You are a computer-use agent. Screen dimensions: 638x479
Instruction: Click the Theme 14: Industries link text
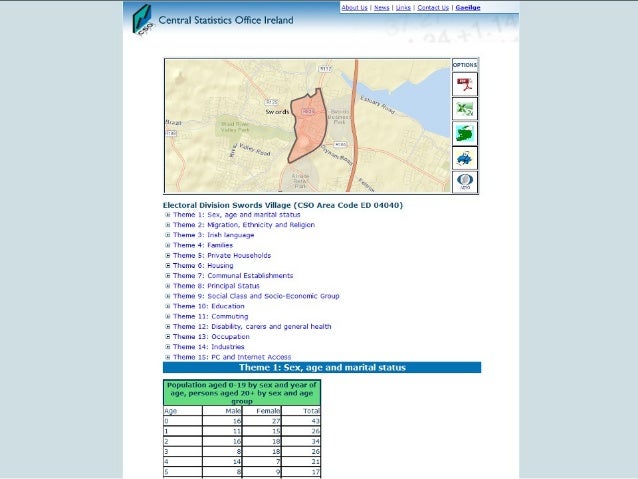[x=209, y=347]
